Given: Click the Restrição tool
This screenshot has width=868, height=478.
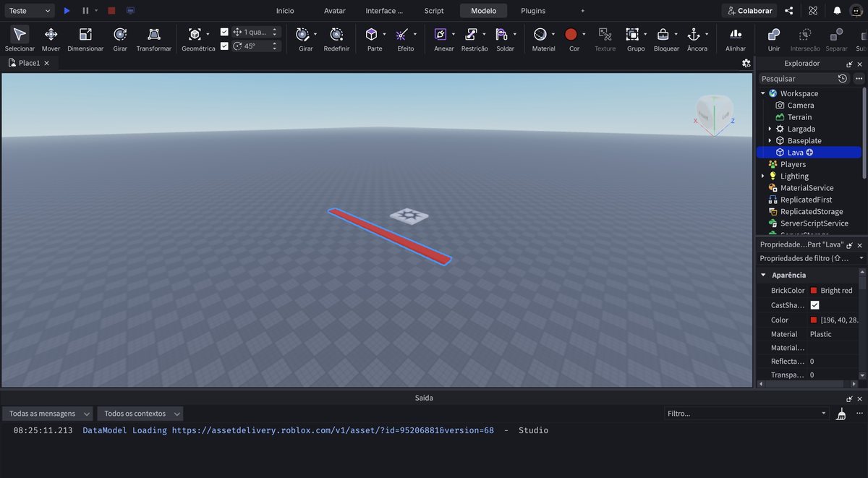Looking at the screenshot, I should tap(471, 34).
